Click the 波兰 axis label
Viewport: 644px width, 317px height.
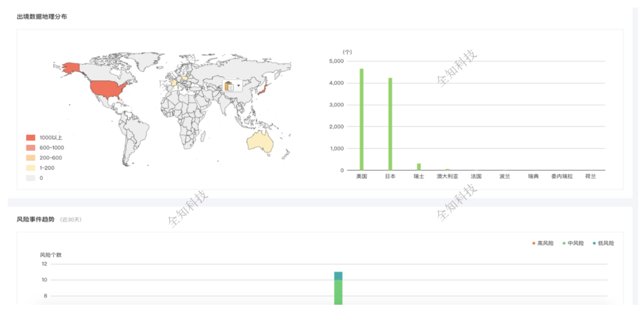pos(505,177)
